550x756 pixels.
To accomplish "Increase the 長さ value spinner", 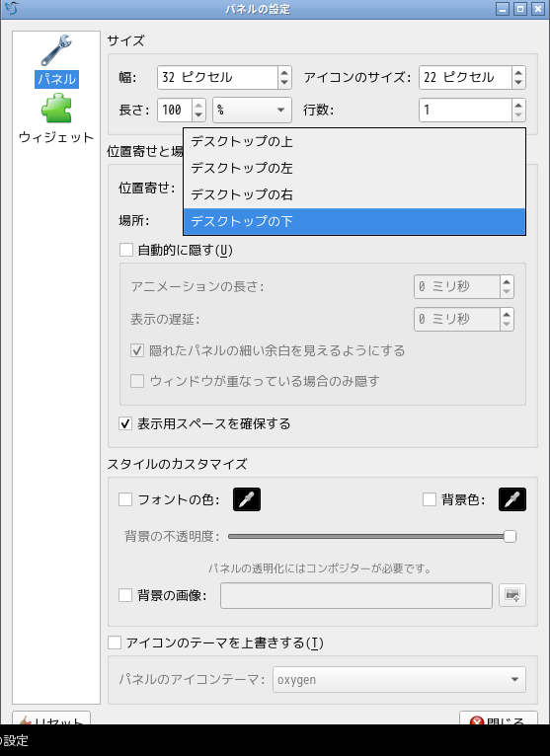I will coord(198,105).
